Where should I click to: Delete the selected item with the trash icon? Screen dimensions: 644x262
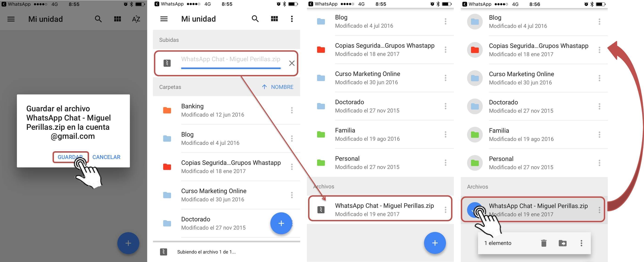tap(544, 243)
